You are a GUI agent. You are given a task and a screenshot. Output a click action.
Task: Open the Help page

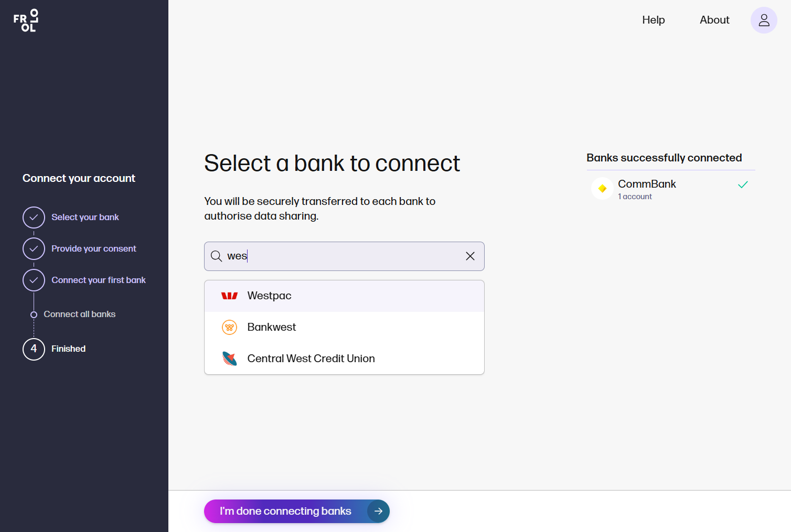[654, 20]
